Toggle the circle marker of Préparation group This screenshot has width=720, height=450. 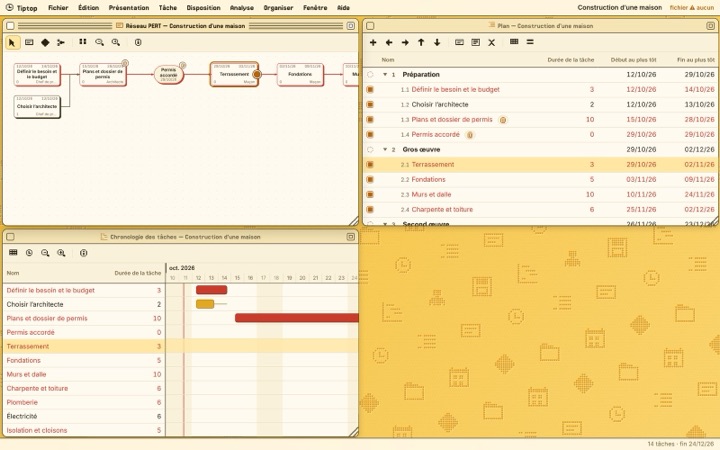point(370,74)
